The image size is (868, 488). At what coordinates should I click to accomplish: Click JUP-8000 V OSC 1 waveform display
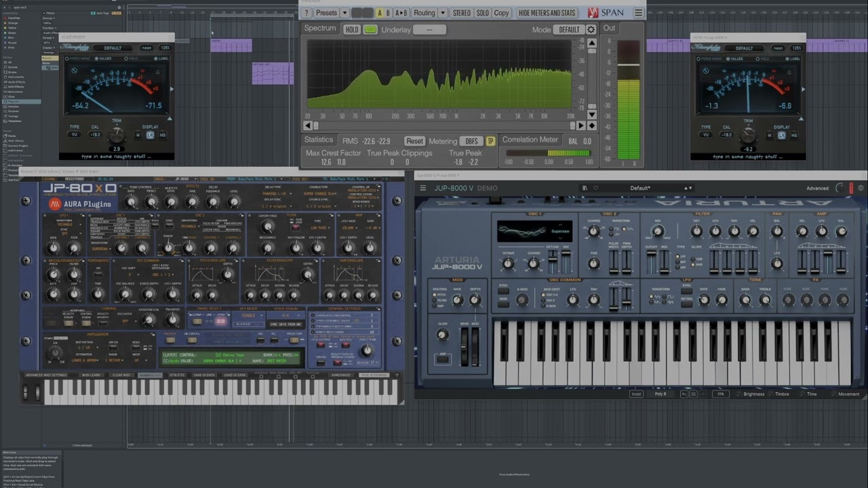pyautogui.click(x=534, y=230)
